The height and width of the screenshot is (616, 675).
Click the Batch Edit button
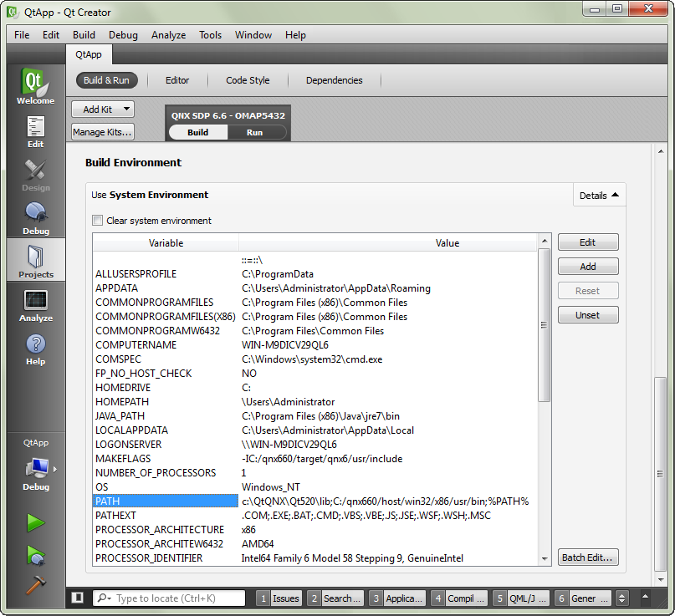click(x=588, y=557)
